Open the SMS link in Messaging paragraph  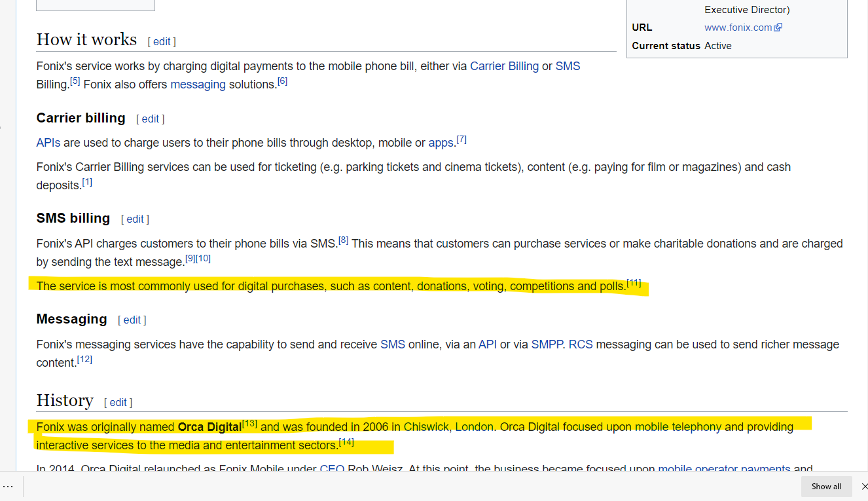pyautogui.click(x=393, y=344)
